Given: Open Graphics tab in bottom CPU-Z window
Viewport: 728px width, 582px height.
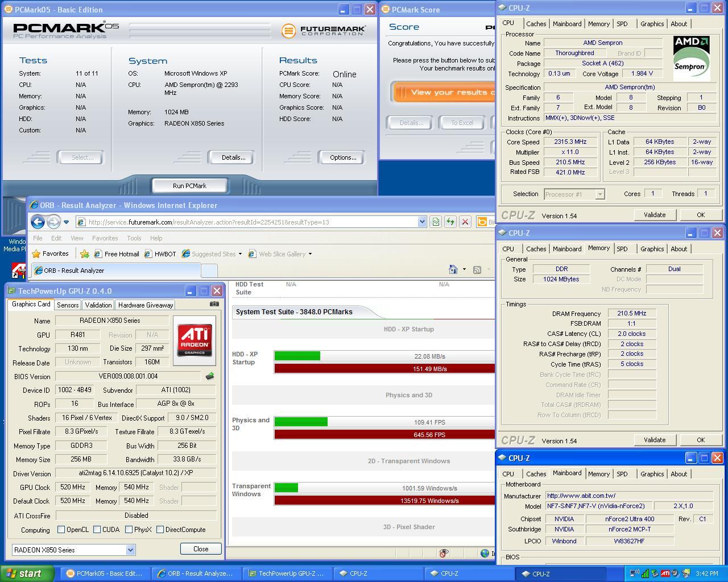Looking at the screenshot, I should tap(652, 474).
